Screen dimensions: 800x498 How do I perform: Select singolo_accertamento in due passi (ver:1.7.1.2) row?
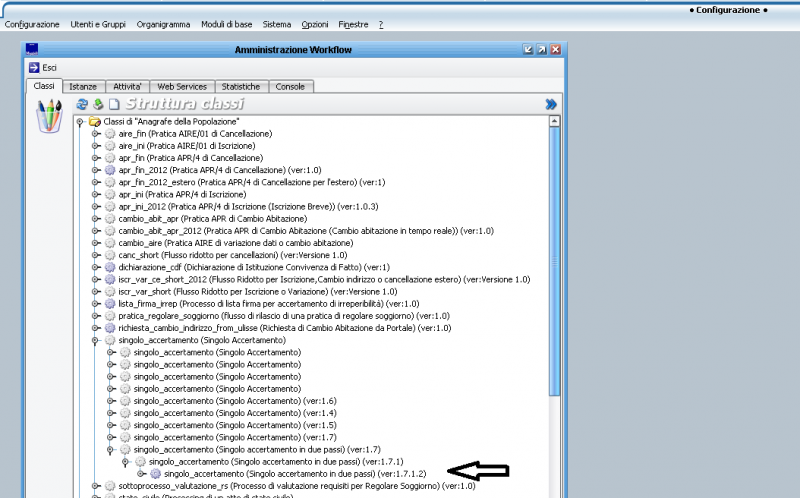[x=295, y=474]
